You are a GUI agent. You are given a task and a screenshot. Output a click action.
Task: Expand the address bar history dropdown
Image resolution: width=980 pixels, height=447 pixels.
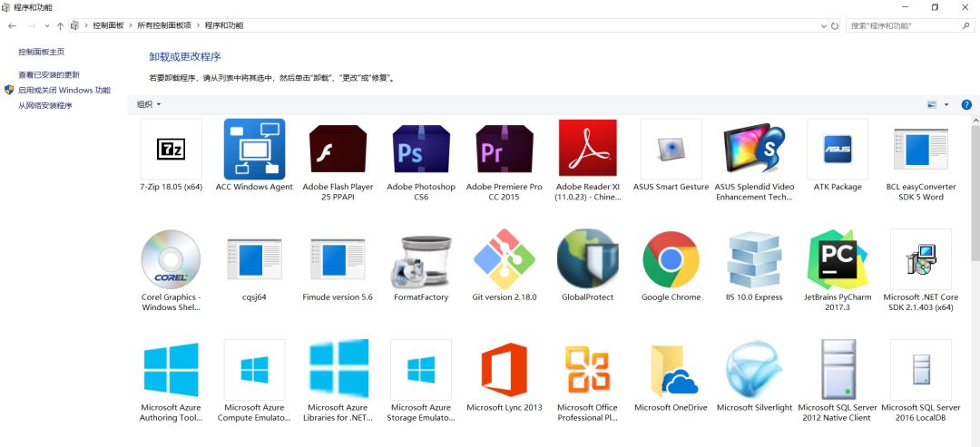point(823,26)
